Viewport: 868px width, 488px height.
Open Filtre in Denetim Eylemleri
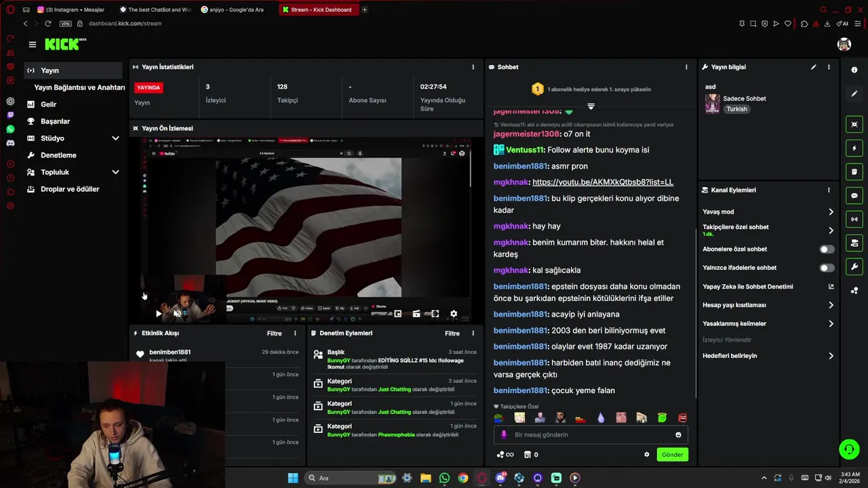[452, 333]
